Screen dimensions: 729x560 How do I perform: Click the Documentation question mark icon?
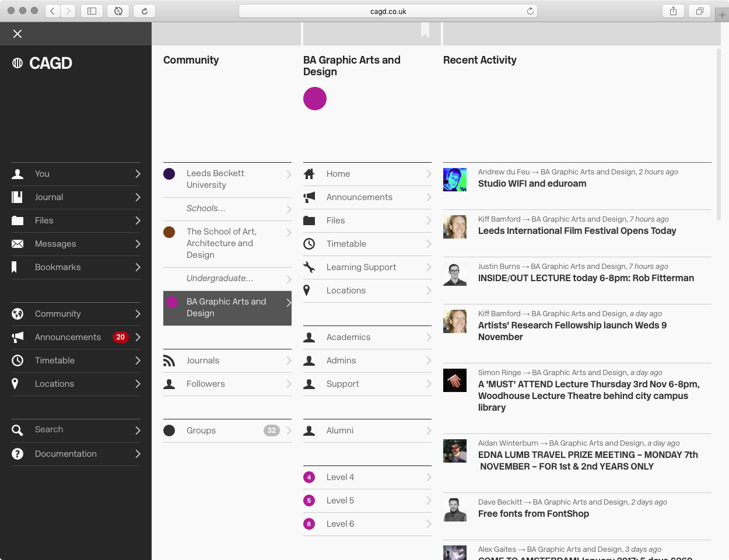[17, 454]
